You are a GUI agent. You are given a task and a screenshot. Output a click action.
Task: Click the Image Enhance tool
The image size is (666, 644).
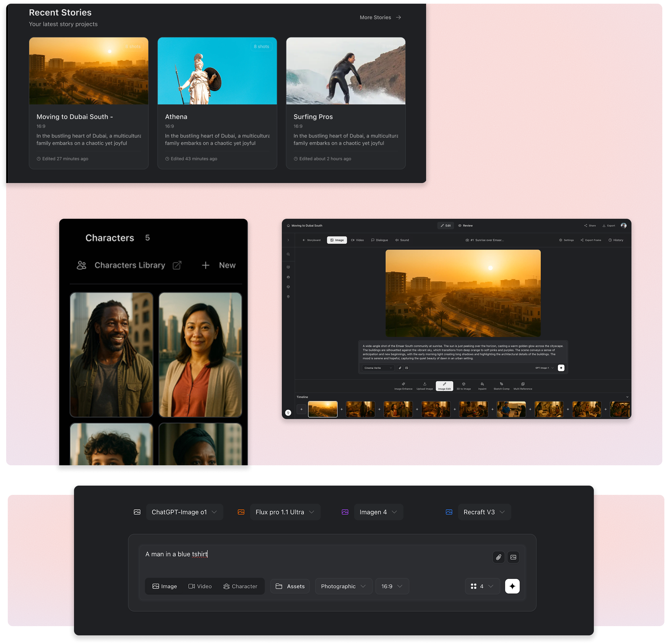(403, 386)
